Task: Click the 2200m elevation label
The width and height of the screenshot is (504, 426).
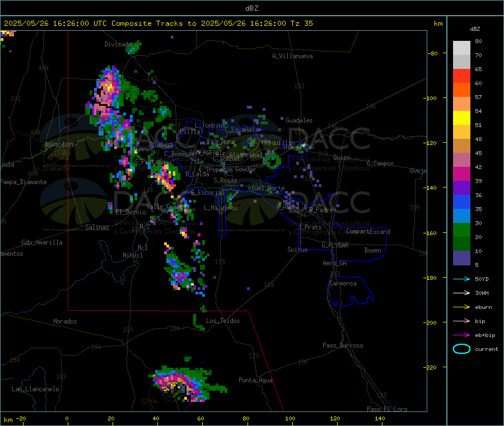Action: 149,401
